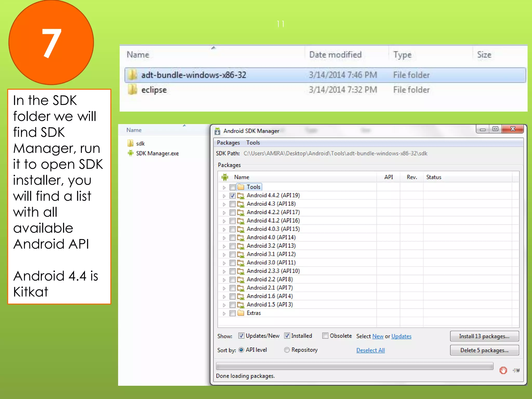The height and width of the screenshot is (399, 532).
Task: Click the Android 3.0 (API 11) platform icon
Action: pyautogui.click(x=241, y=263)
